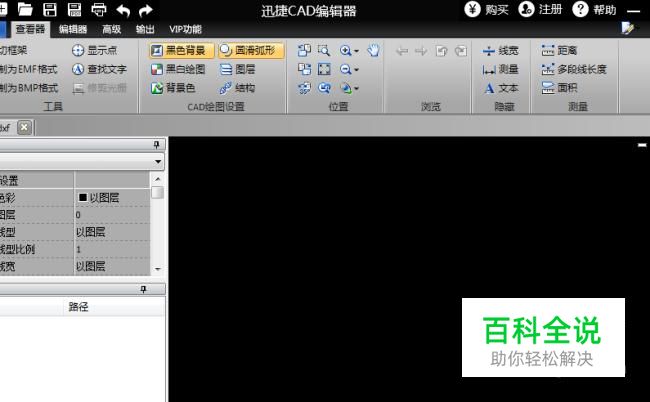Viewport: 650px width, 402px height.
Task: Click the rotate 35° view icon
Action: coord(304,88)
